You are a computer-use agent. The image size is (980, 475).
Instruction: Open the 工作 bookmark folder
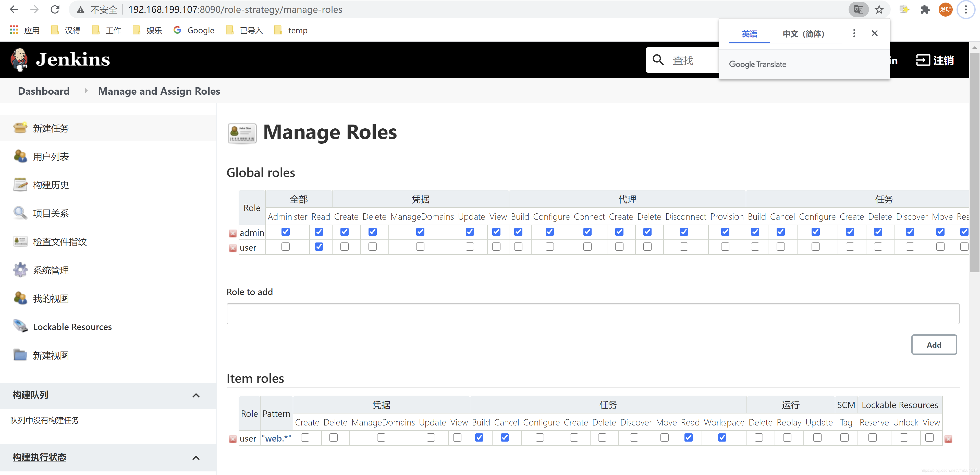(106, 30)
